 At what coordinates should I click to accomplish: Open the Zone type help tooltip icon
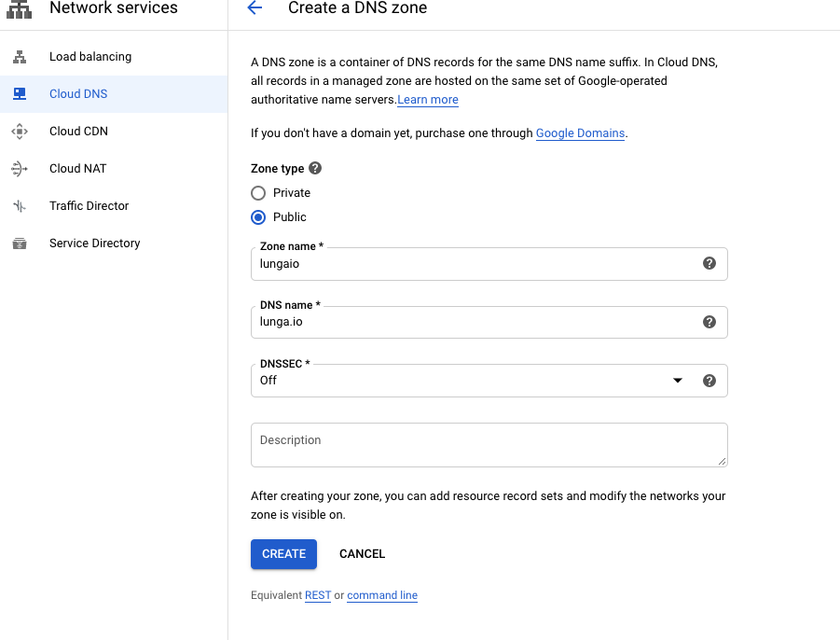tap(315, 168)
